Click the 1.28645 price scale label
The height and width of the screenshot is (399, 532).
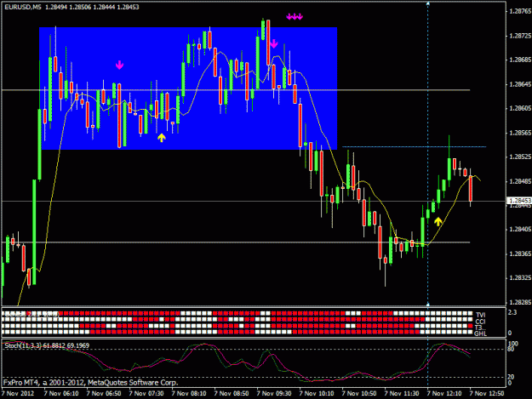coord(519,84)
